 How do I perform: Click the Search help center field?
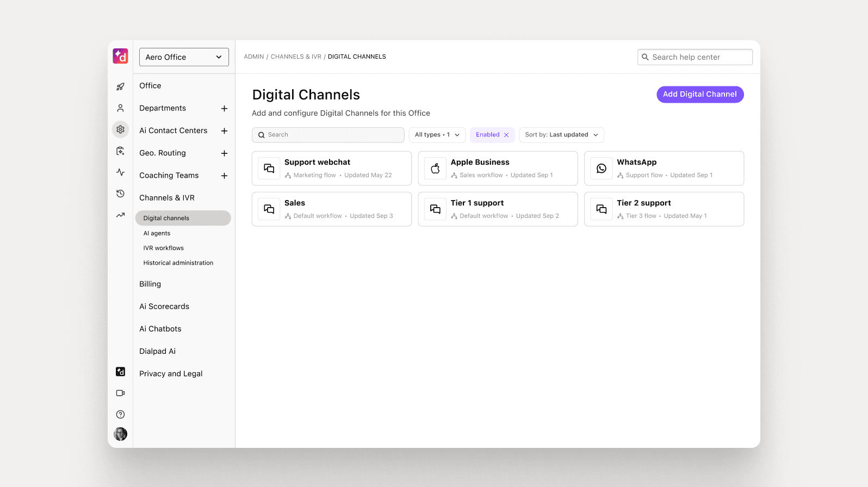click(695, 57)
